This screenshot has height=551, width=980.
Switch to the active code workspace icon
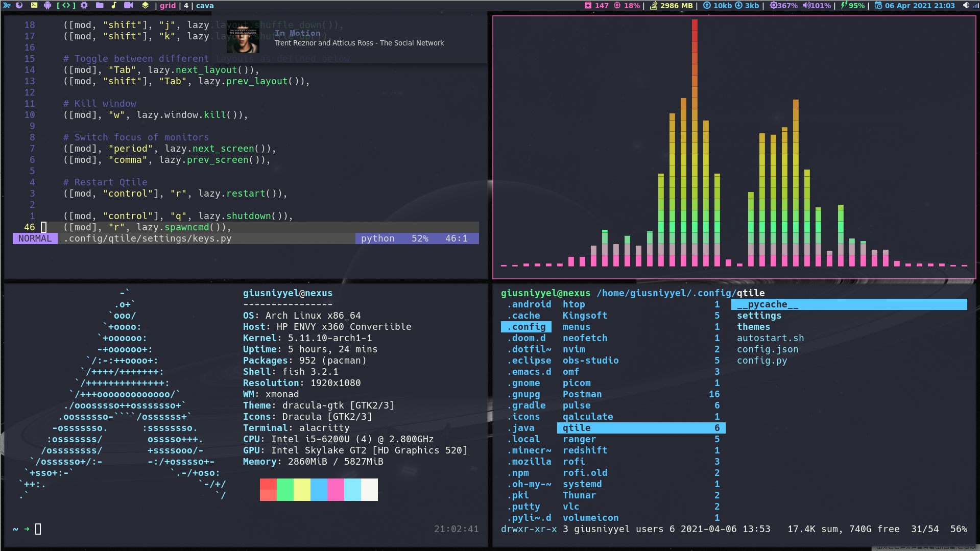tap(66, 6)
